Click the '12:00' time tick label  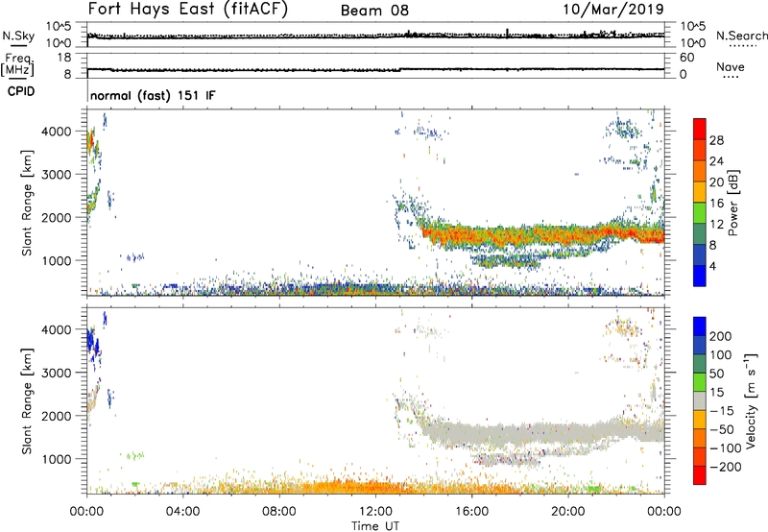coord(375,512)
